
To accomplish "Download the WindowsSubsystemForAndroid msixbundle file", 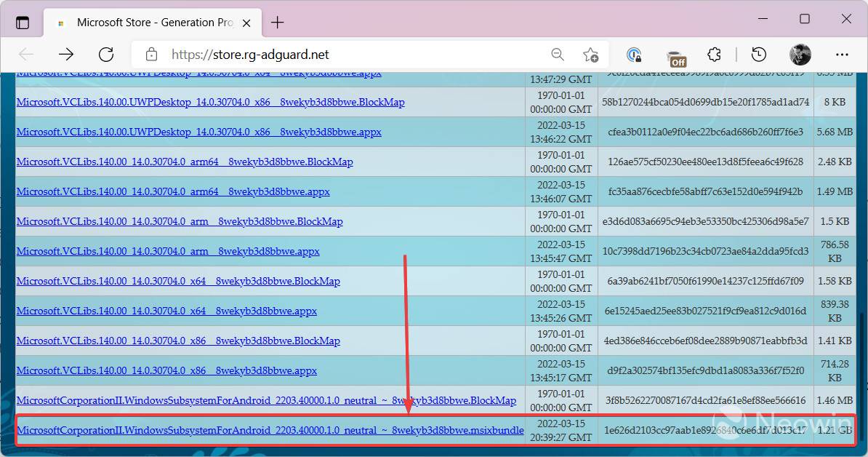I will pos(270,430).
